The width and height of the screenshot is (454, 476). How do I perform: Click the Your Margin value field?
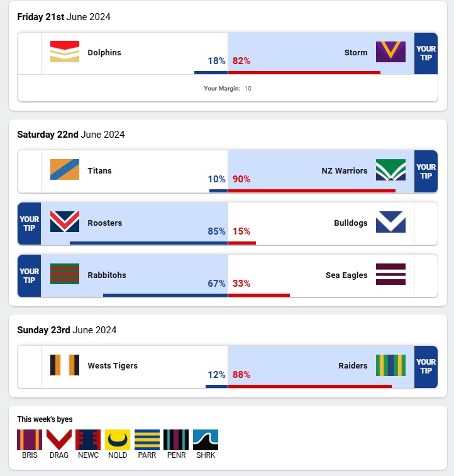(x=248, y=89)
